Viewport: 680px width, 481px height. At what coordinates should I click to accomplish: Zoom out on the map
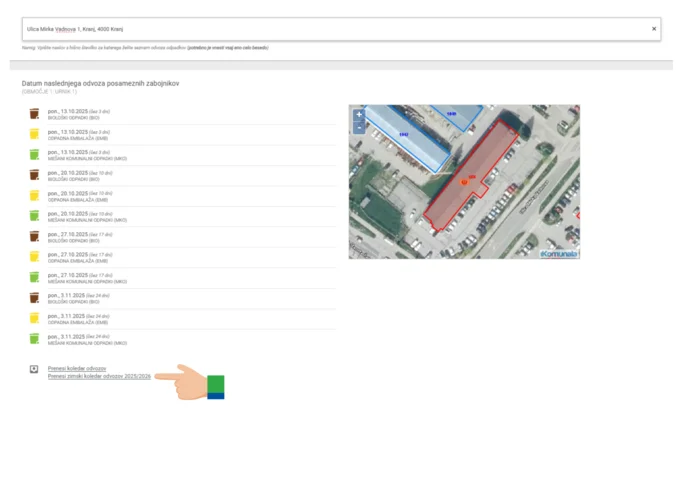point(359,127)
